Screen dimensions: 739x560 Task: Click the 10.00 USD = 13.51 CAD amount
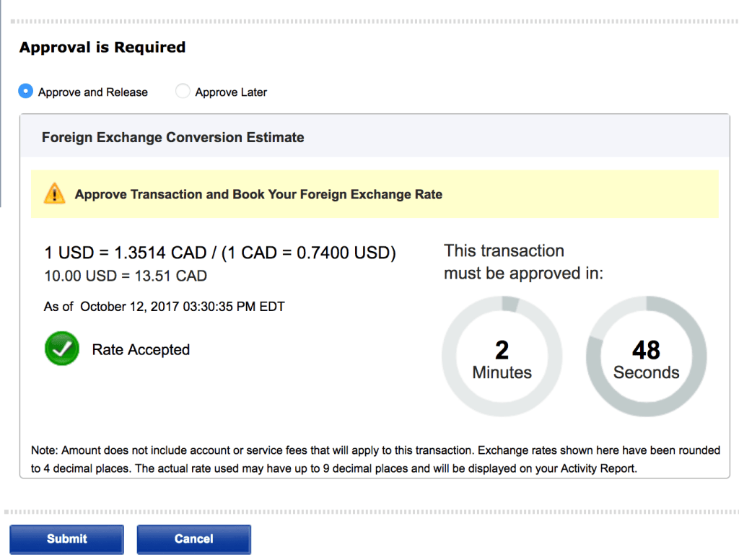click(x=126, y=276)
